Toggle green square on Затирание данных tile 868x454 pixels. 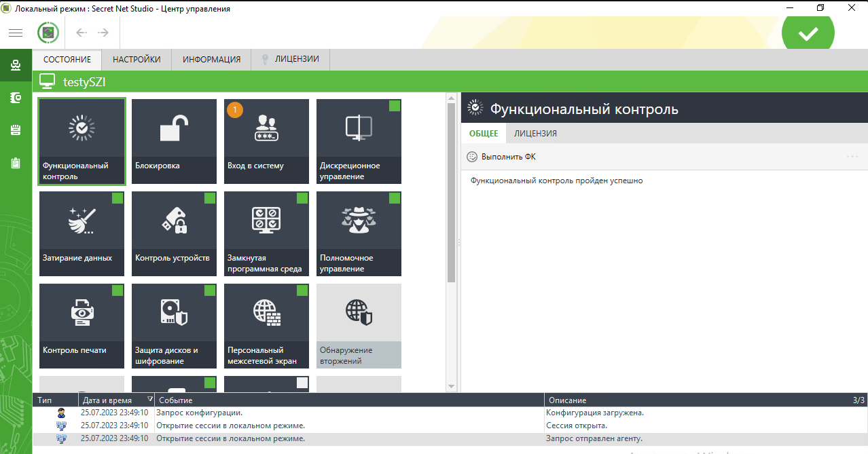(x=117, y=198)
